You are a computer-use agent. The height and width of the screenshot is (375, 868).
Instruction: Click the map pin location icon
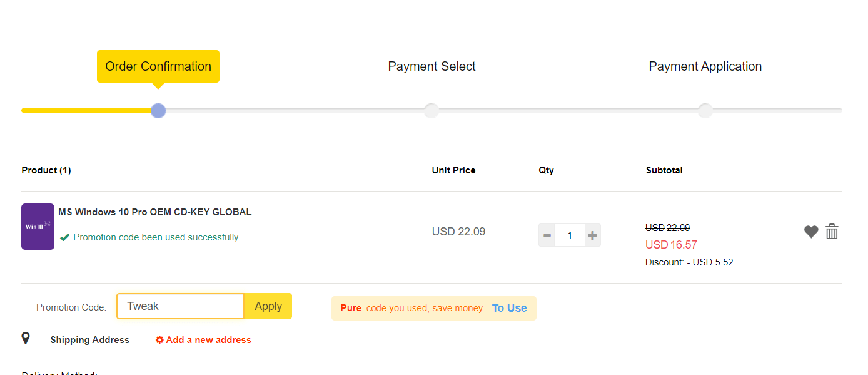26,339
